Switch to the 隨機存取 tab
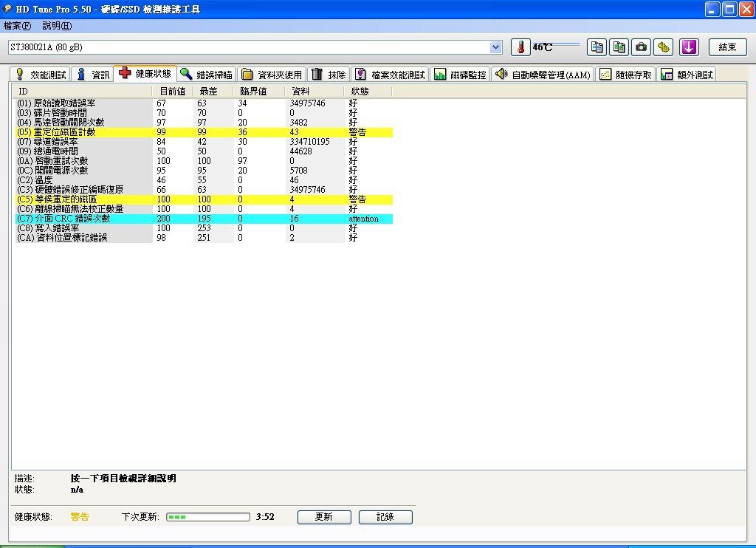The width and height of the screenshot is (756, 548). tap(626, 75)
